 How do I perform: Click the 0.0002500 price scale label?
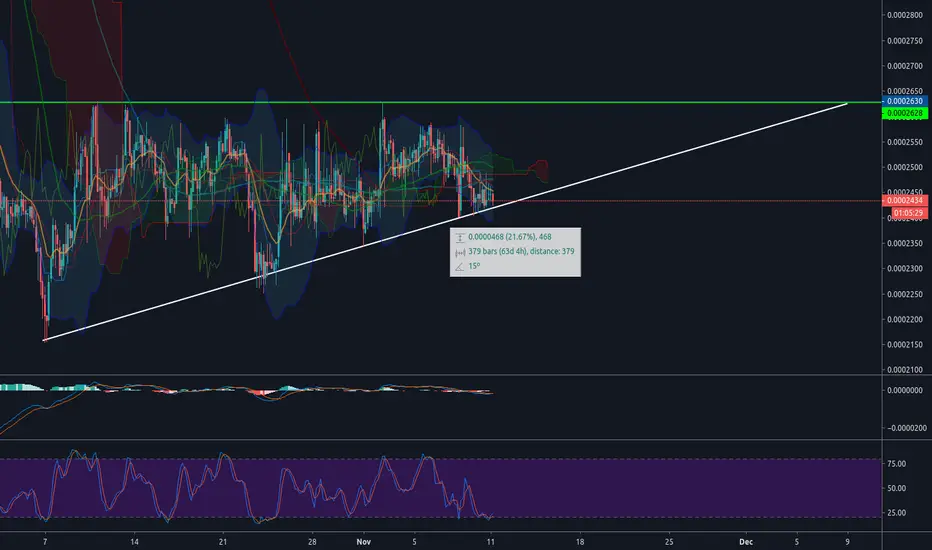pos(905,168)
